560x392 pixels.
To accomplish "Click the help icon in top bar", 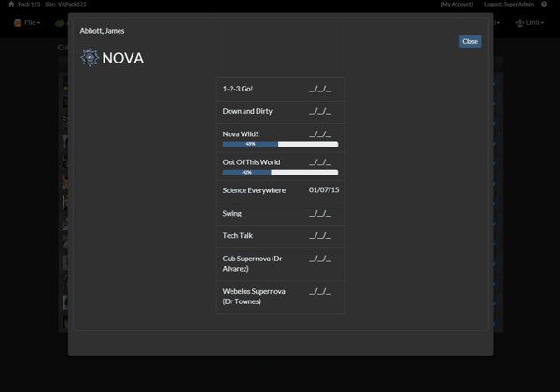I will click(x=544, y=4).
